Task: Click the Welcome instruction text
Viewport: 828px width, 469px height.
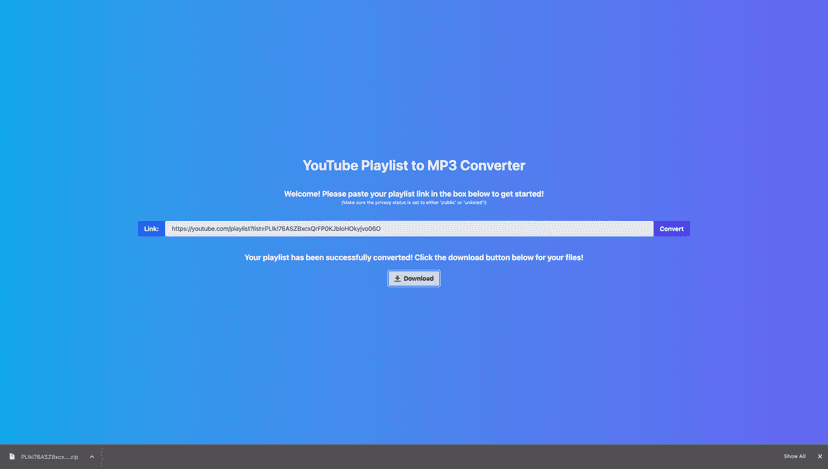Action: 414,194
